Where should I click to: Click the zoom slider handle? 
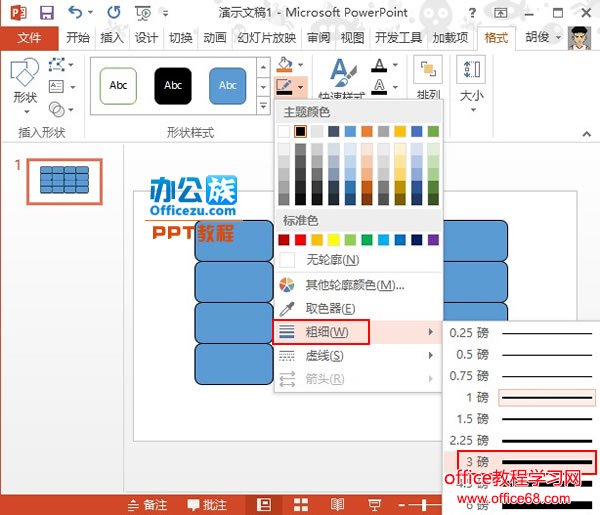424,505
